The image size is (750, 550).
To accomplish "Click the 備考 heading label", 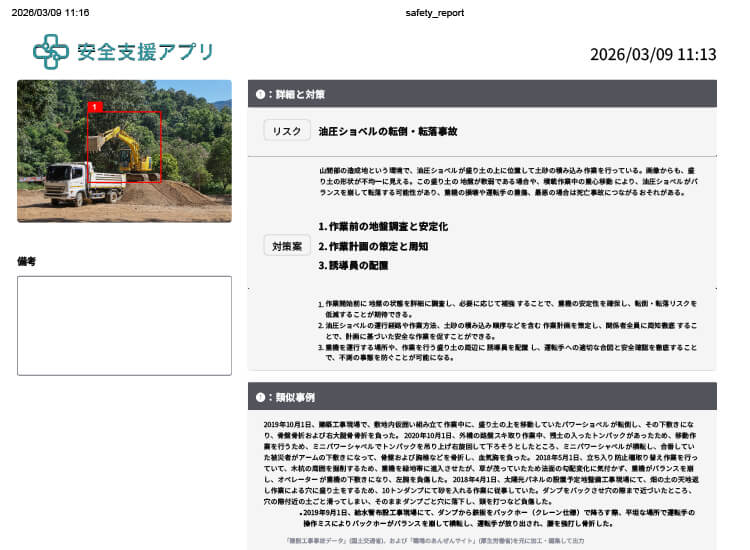I will point(26,261).
